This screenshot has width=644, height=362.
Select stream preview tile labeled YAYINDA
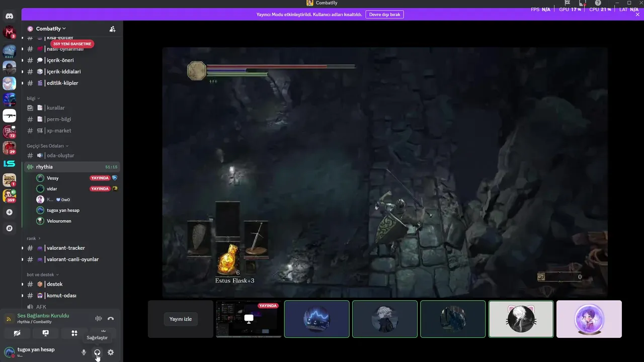pyautogui.click(x=249, y=319)
